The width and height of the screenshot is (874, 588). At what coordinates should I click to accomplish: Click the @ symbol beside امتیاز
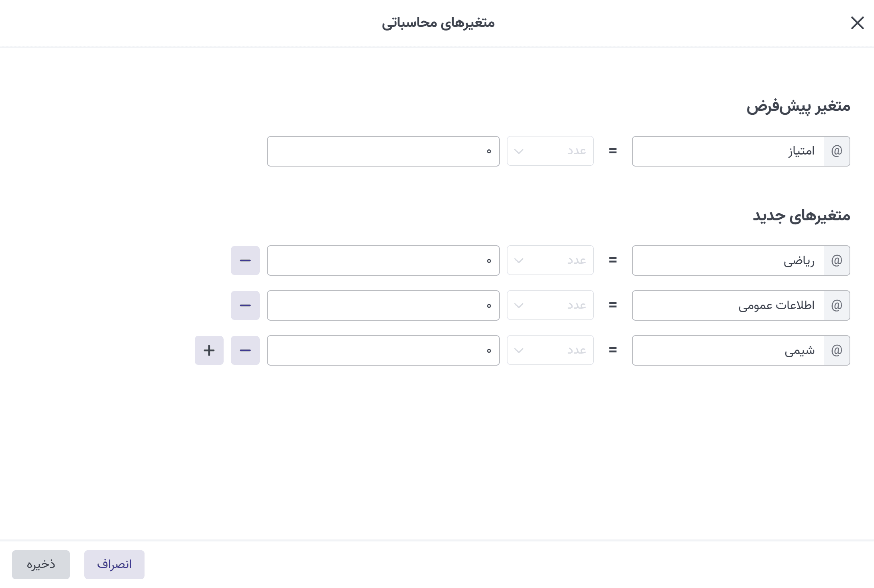(837, 151)
